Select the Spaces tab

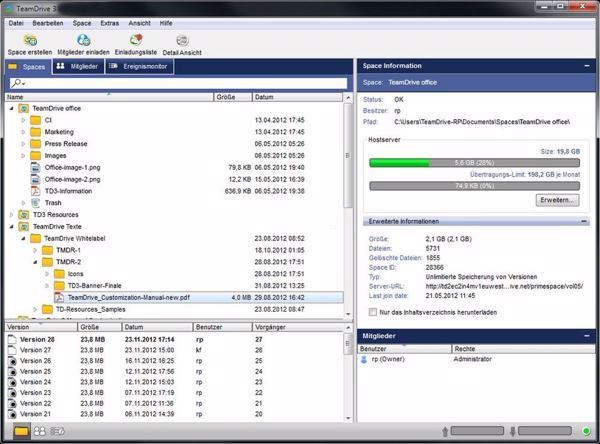coord(28,67)
